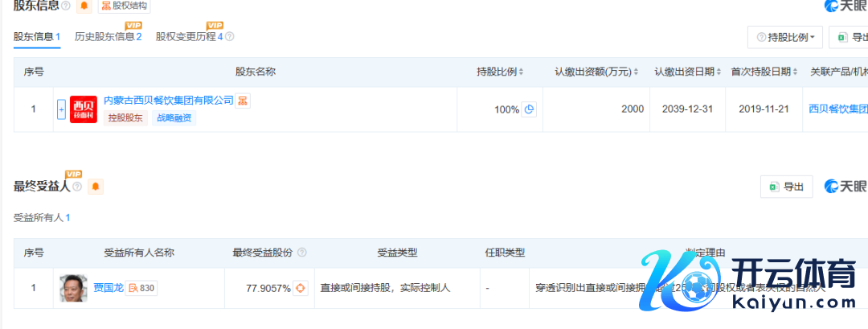Click the structure icon after 内蒙古西贝餐饮集团有限公司
The image size is (868, 329).
[x=242, y=101]
